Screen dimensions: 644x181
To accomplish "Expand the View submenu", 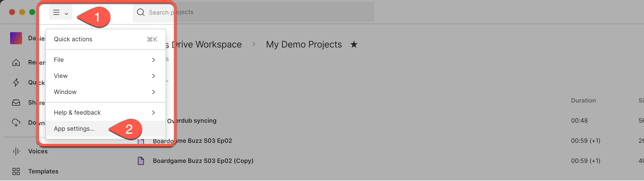I will coord(106,76).
